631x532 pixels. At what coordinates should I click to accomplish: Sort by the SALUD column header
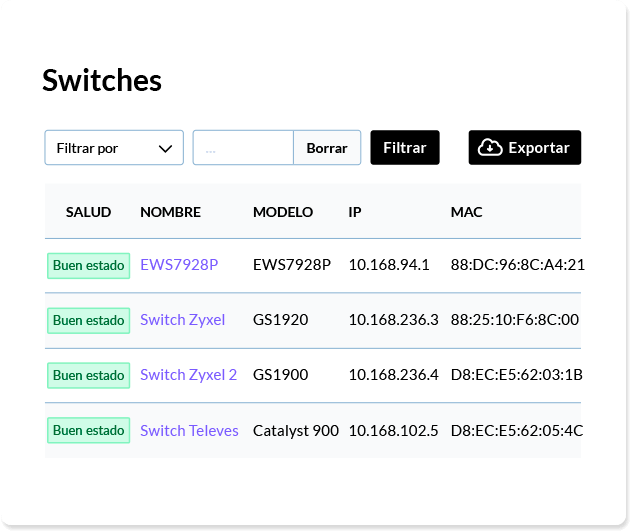89,212
